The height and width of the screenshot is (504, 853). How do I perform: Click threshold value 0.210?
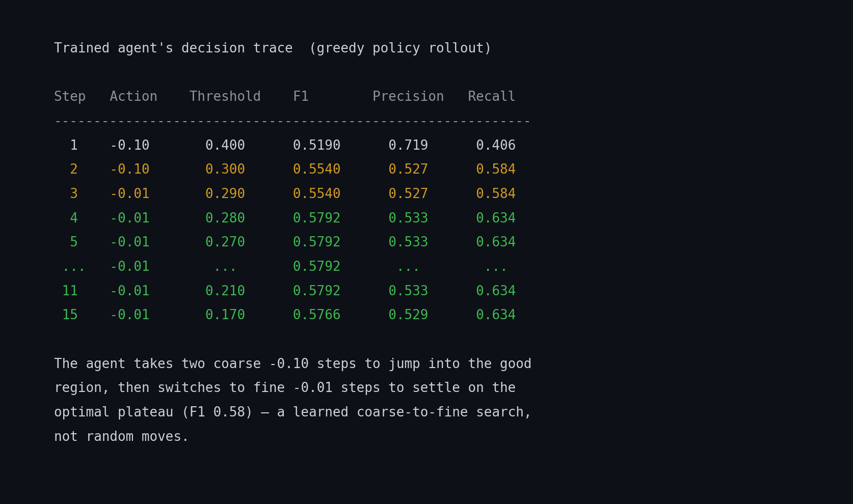click(x=225, y=291)
